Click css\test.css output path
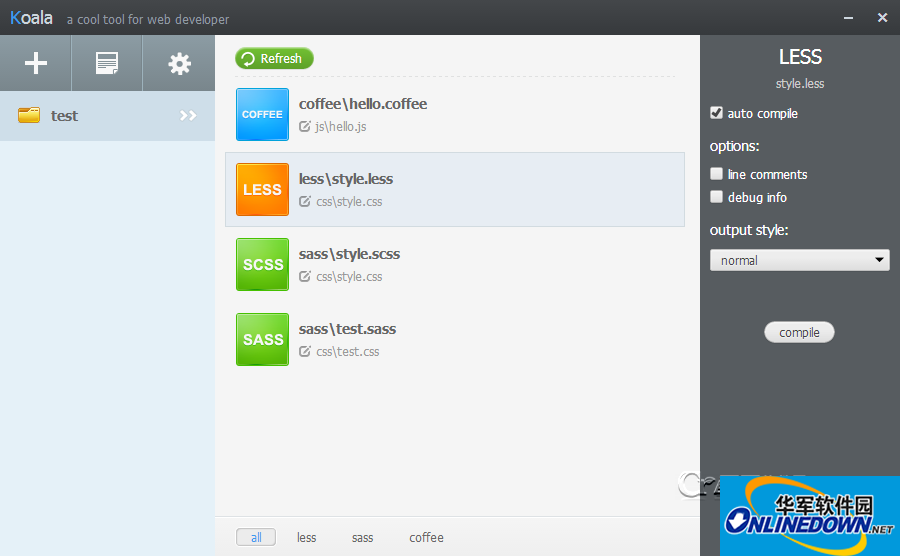 [x=347, y=352]
